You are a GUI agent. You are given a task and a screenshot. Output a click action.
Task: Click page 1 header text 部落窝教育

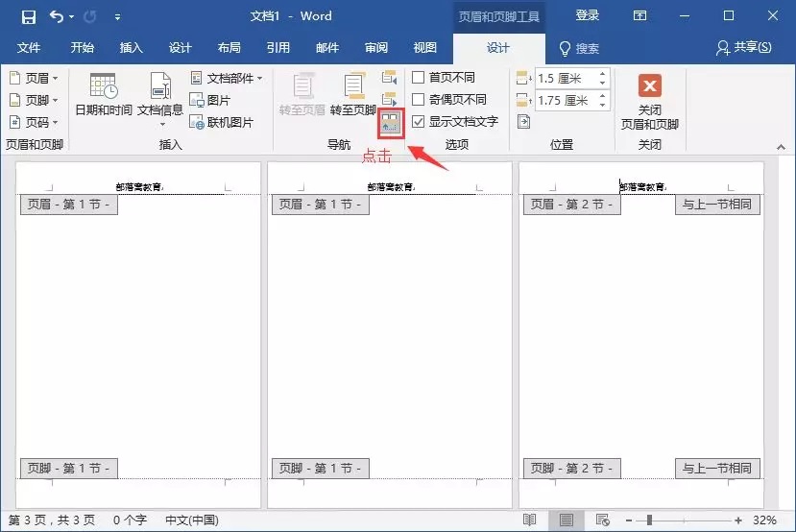tap(139, 187)
